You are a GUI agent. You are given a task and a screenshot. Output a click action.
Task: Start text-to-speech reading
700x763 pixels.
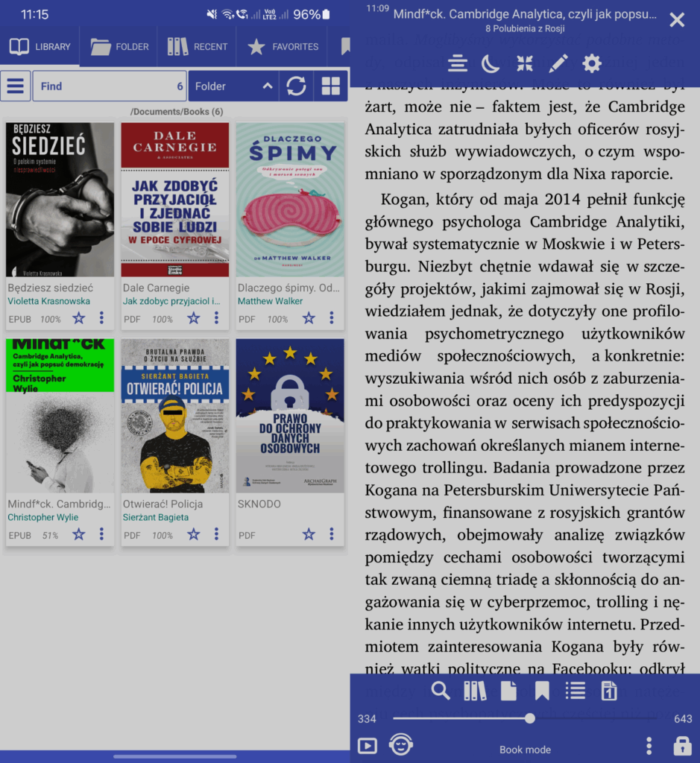click(x=401, y=744)
